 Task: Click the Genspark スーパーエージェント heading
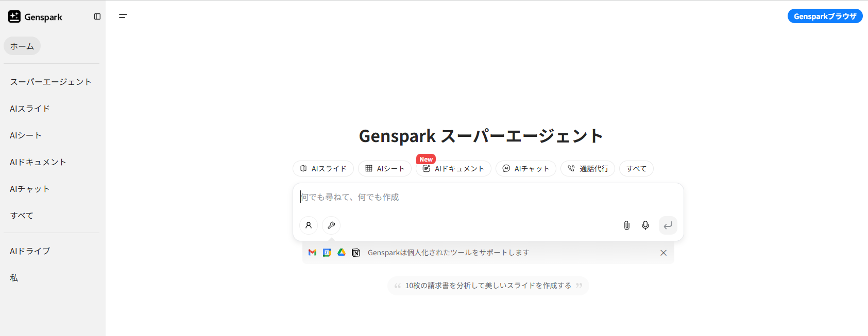481,136
